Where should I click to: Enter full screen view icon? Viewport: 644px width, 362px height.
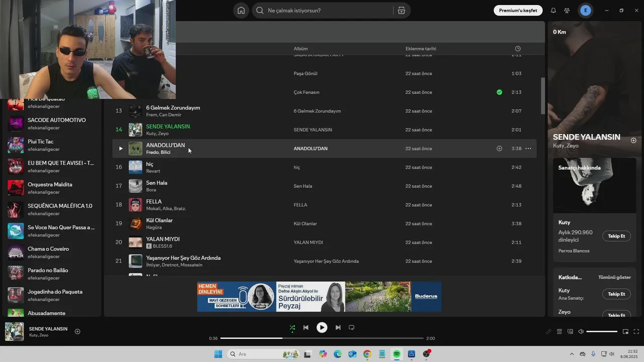(x=636, y=332)
